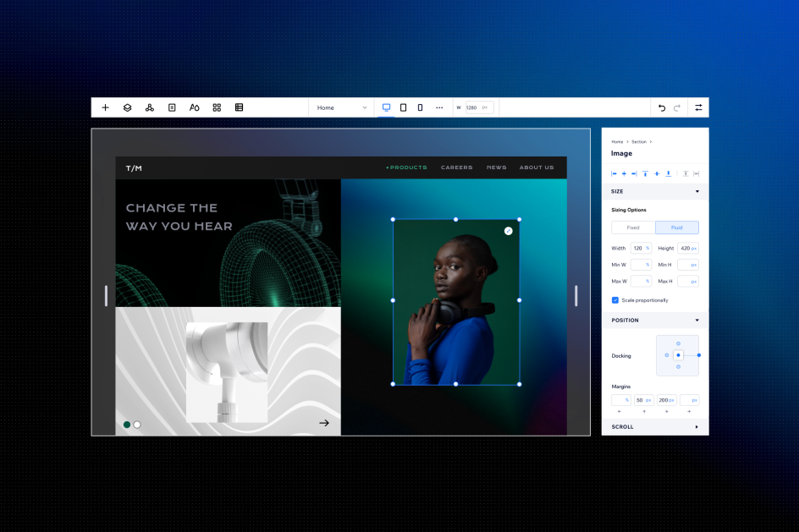The height and width of the screenshot is (532, 799).
Task: Click Section in the breadcrumb
Action: [638, 142]
